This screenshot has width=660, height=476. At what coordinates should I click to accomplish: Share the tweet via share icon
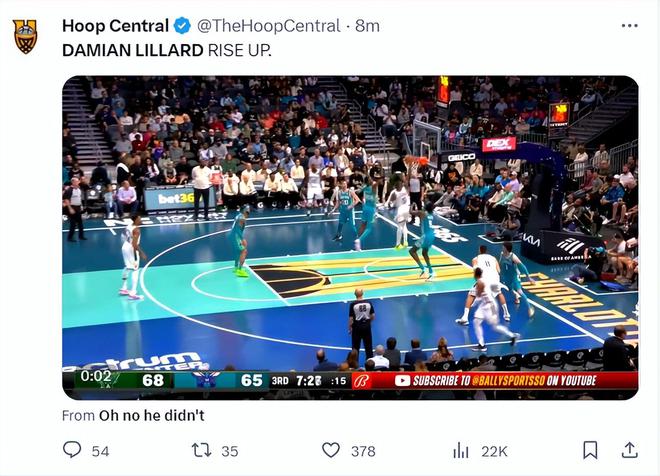click(x=629, y=450)
